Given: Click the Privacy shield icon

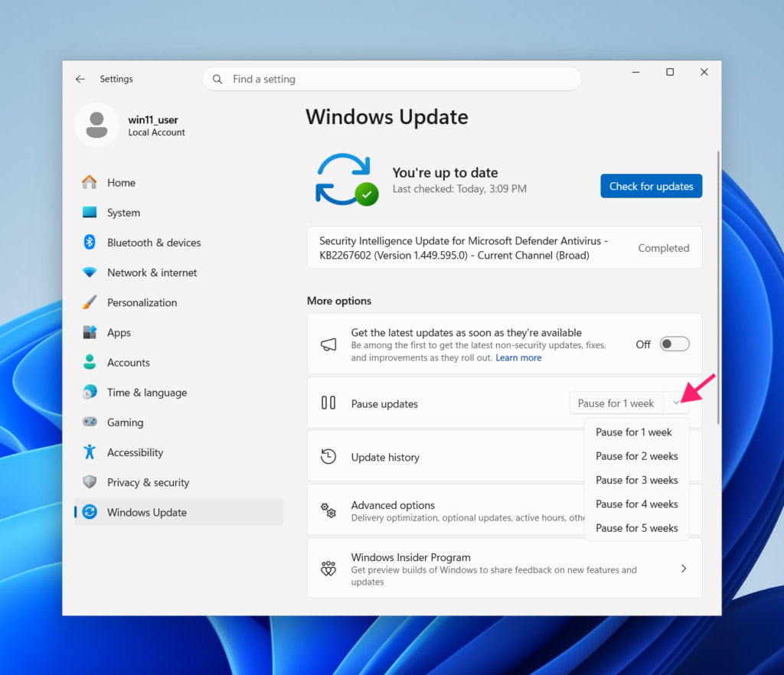Looking at the screenshot, I should [x=90, y=482].
